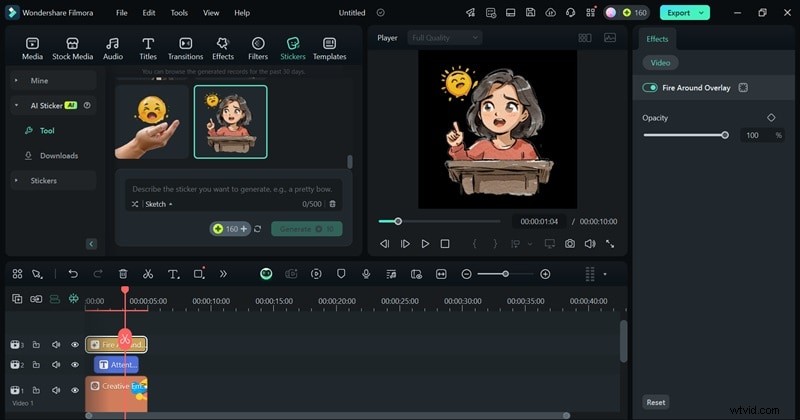Screen dimensions: 800x420
Task: Play the preview video
Action: pyautogui.click(x=425, y=244)
